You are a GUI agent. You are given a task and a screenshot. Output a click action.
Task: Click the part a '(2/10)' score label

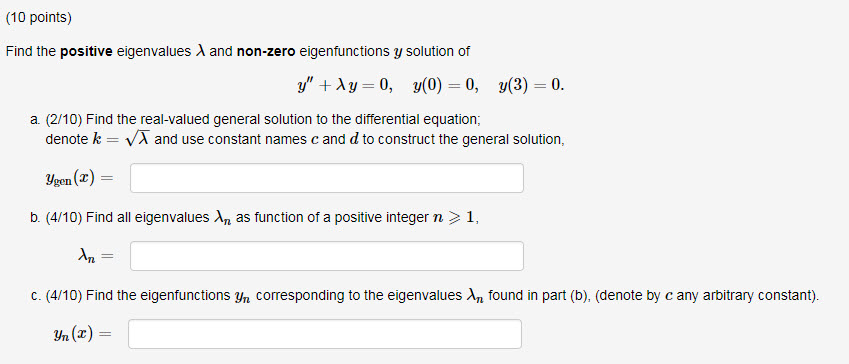tap(64, 119)
